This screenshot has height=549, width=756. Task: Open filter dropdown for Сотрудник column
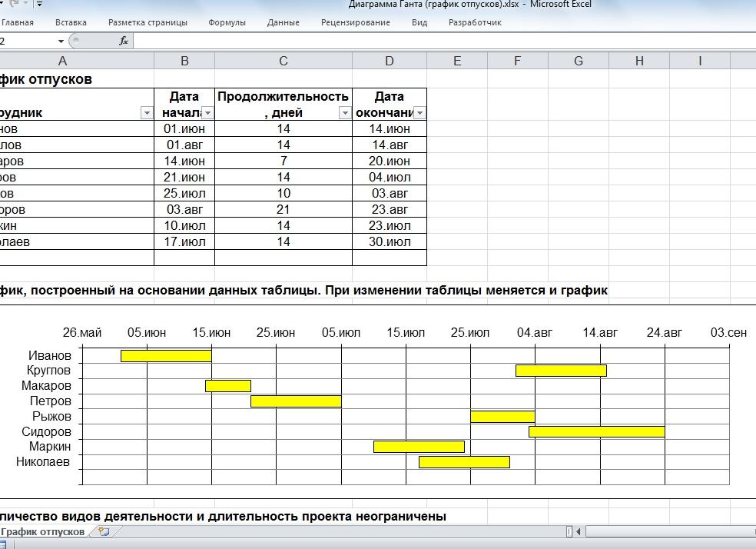coord(147,113)
